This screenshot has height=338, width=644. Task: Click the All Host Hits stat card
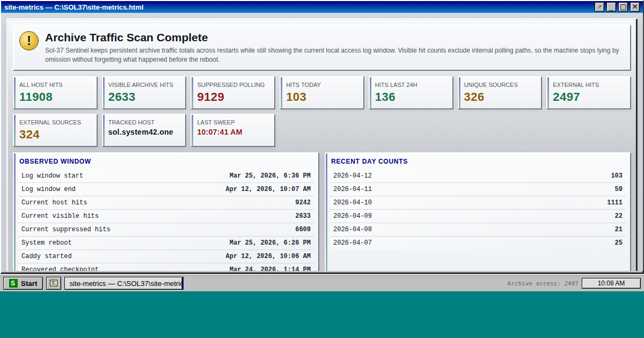tap(55, 93)
